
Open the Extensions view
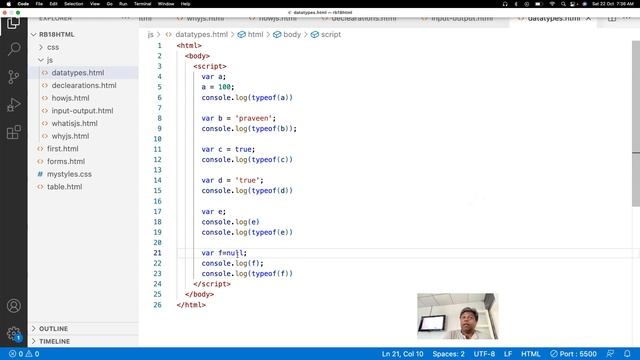pos(13,132)
